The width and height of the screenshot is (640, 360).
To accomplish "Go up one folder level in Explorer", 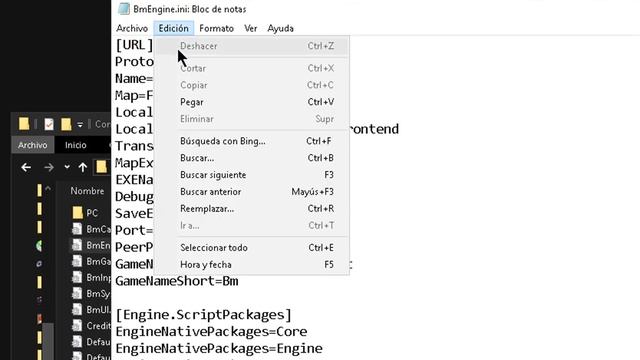I will pos(83,167).
